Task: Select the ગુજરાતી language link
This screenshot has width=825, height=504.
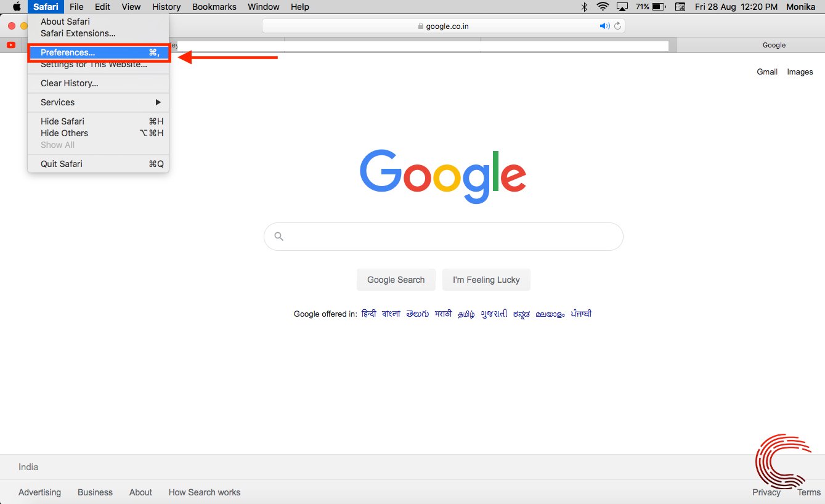Action: click(x=494, y=314)
